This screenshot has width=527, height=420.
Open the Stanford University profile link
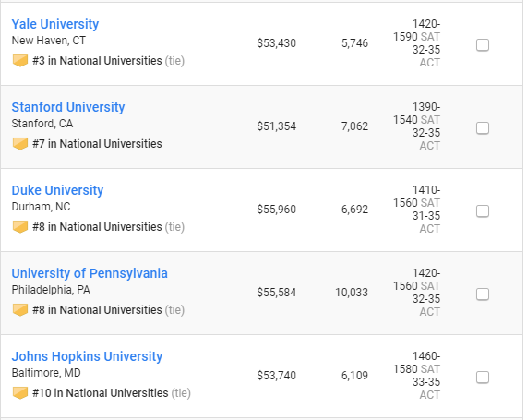tap(68, 107)
